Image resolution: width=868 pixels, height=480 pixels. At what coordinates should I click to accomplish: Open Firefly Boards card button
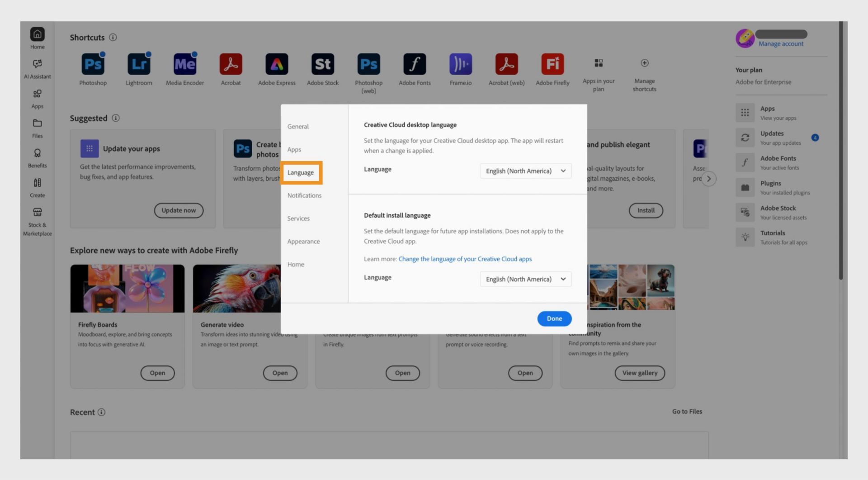(157, 373)
